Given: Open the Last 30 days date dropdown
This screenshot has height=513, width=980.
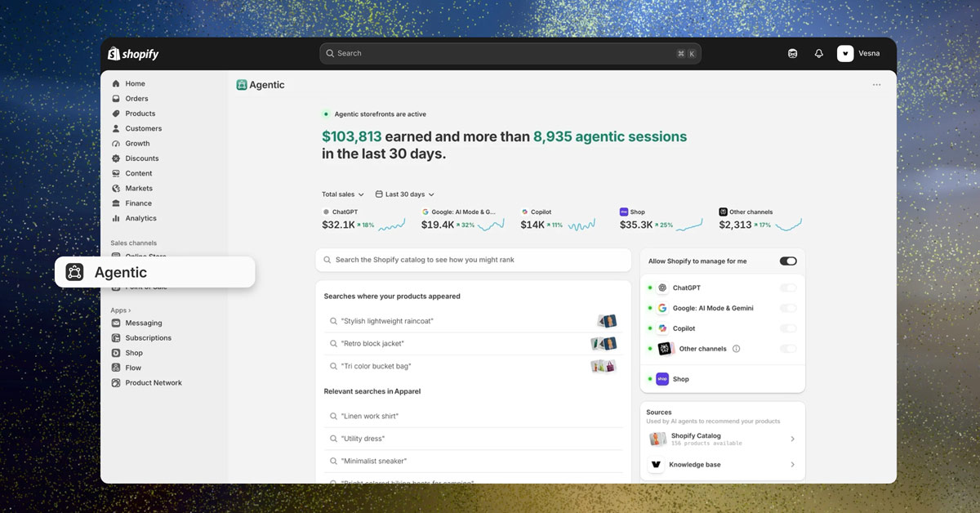Looking at the screenshot, I should [x=405, y=194].
